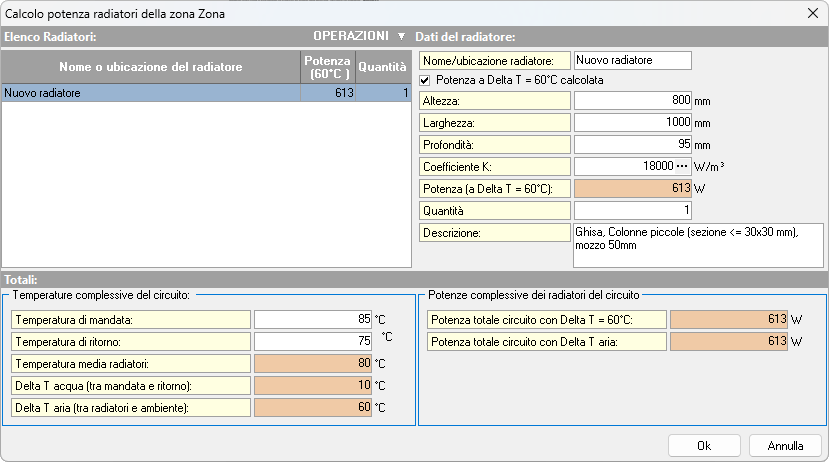Open the OPERAZIONI dropdown menu
829x462 pixels.
point(359,36)
